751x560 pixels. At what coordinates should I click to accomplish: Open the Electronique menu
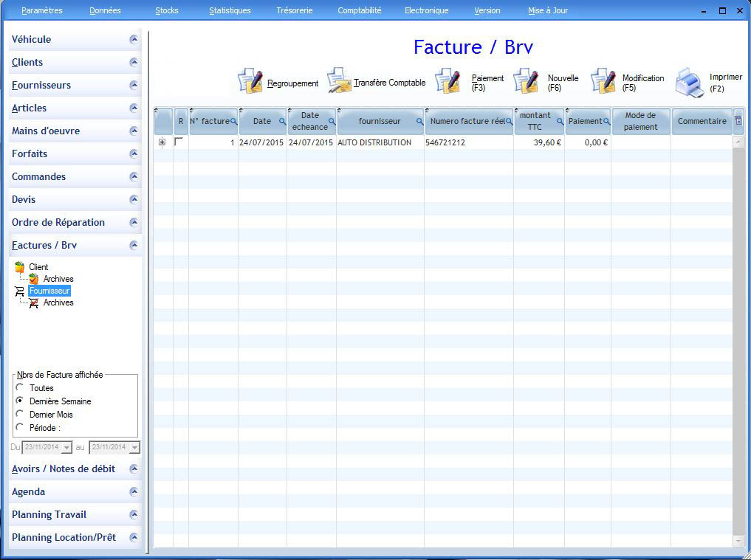pyautogui.click(x=427, y=10)
